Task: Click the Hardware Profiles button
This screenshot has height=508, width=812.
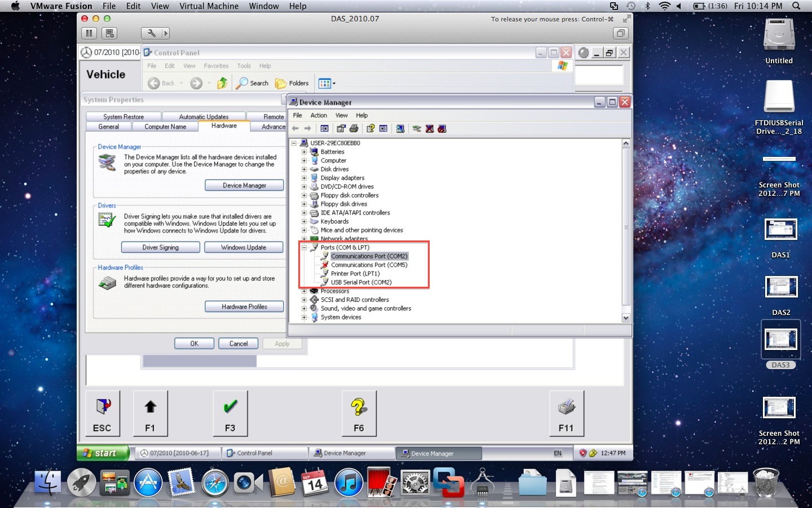Action: [244, 306]
